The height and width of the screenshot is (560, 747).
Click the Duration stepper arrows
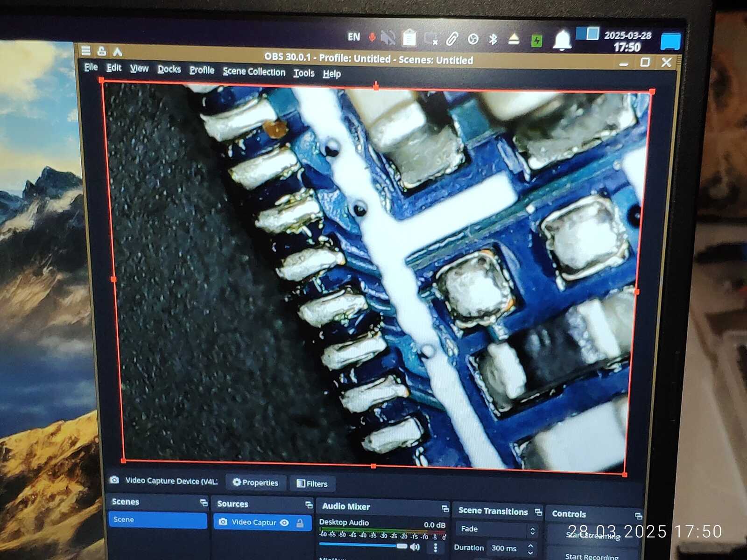[x=530, y=548]
